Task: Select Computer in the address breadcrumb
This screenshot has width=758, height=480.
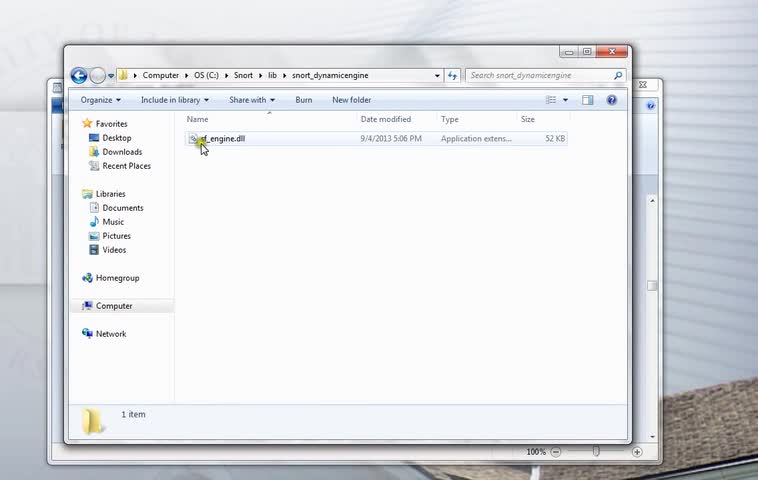Action: tap(160, 75)
